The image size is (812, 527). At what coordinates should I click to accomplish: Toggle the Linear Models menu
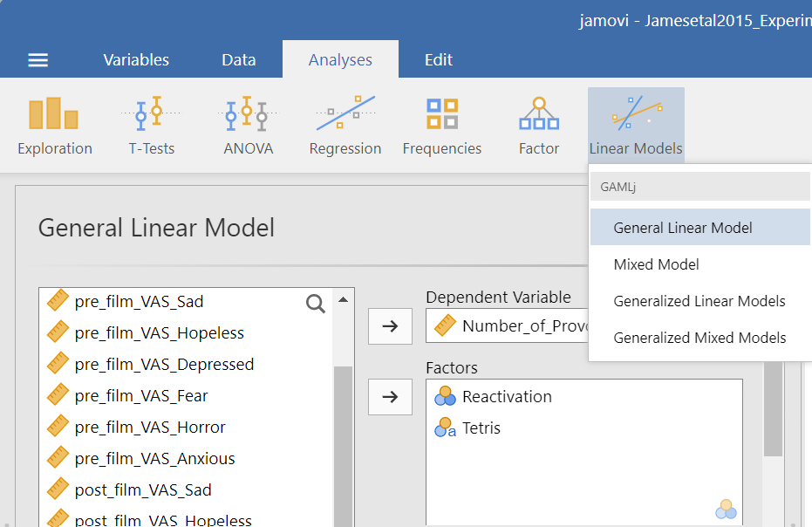click(x=636, y=126)
